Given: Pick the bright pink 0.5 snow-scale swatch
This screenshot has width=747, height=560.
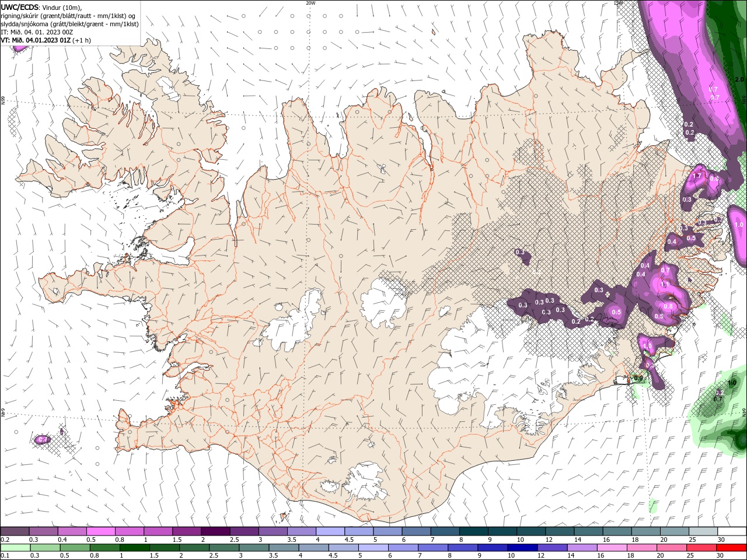Looking at the screenshot, I should [100, 531].
